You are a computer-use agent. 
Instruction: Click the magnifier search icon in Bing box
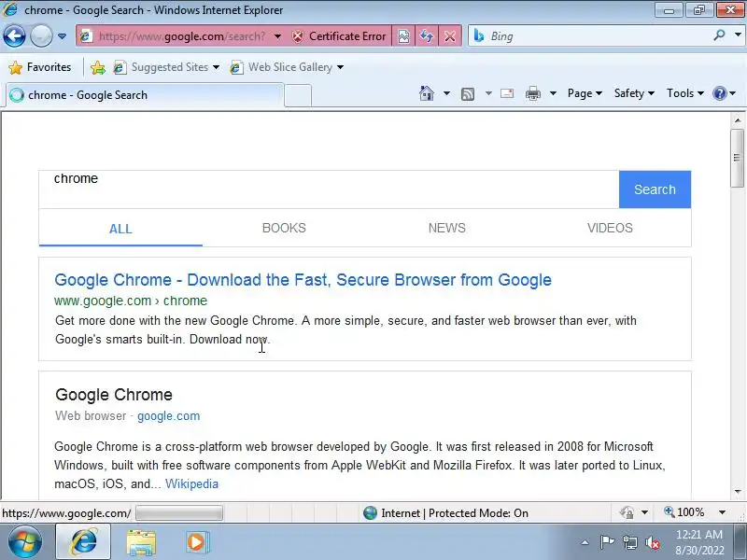(719, 35)
